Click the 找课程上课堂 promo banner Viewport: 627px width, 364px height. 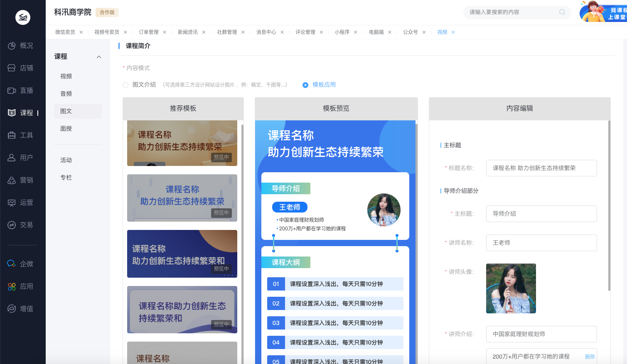tap(603, 11)
